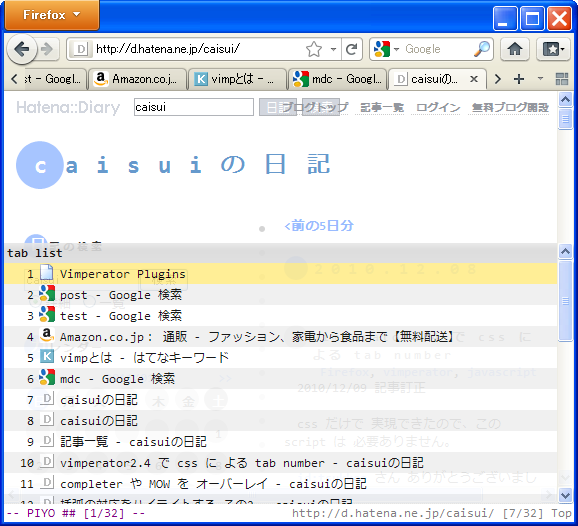
Task: Click the PIYO ## [1/32] status text
Action: pyautogui.click(x=76, y=513)
